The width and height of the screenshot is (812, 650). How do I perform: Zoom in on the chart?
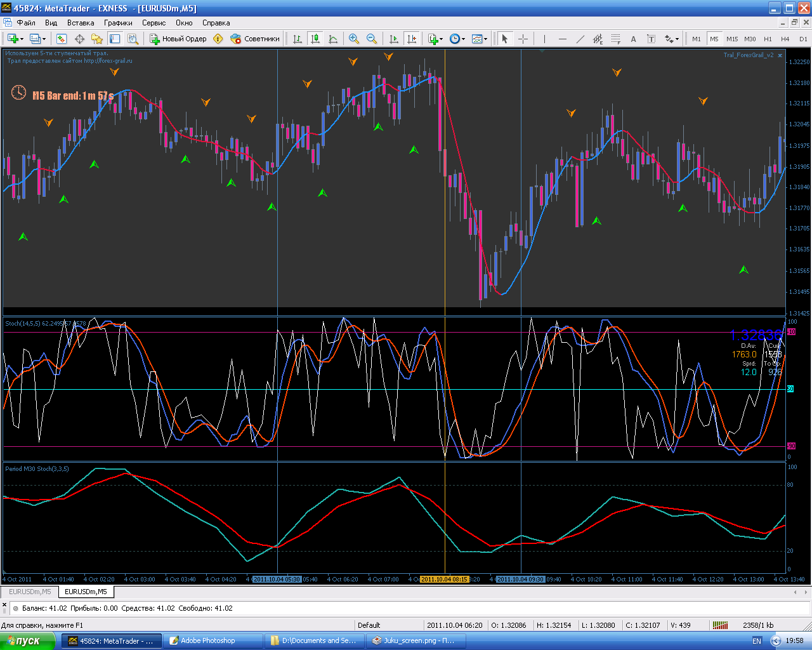(x=354, y=39)
